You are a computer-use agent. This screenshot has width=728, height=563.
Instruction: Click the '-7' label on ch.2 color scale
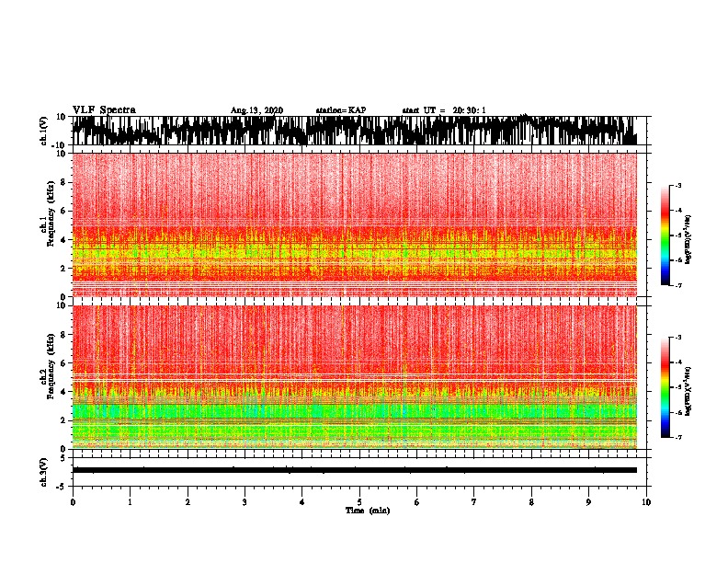(x=677, y=437)
